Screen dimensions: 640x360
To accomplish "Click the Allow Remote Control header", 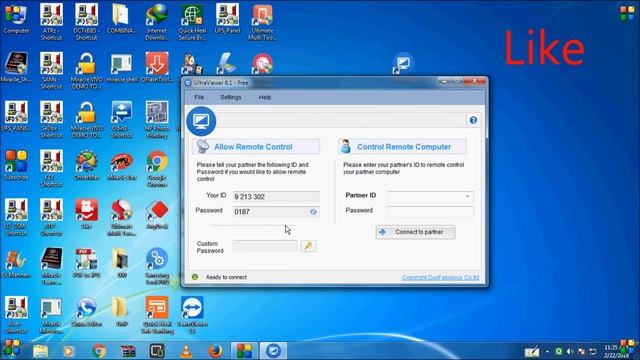I will 256,147.
